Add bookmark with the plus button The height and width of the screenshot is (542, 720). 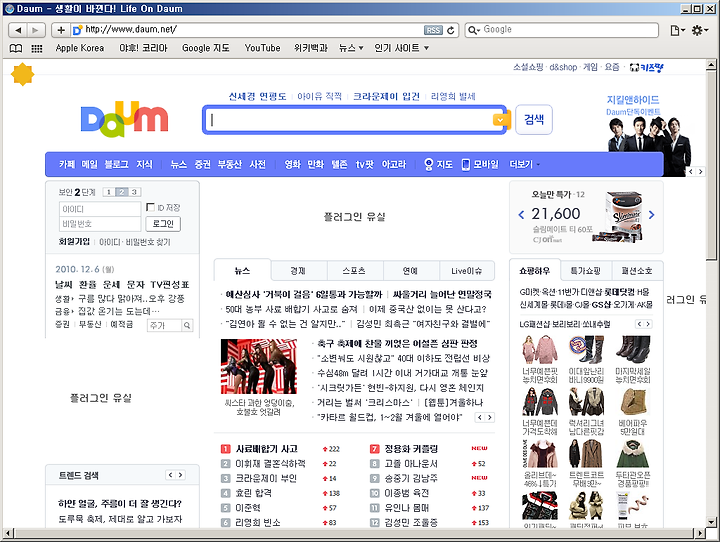(61, 30)
